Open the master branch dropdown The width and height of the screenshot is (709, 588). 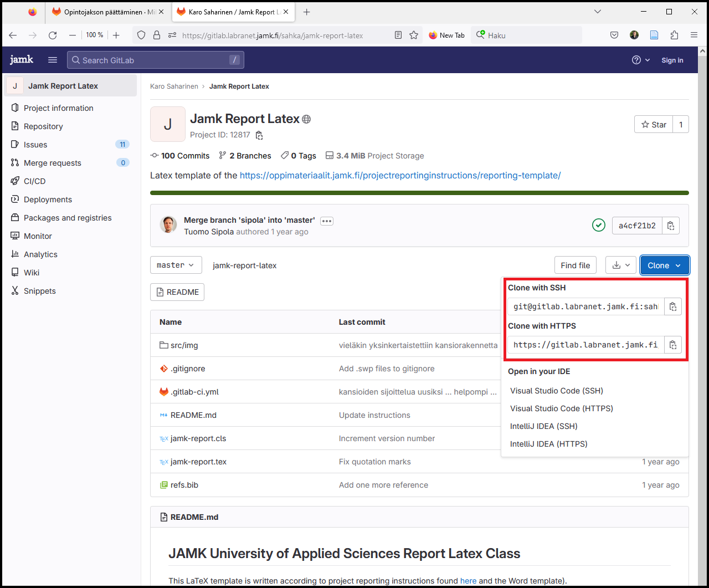coord(176,265)
